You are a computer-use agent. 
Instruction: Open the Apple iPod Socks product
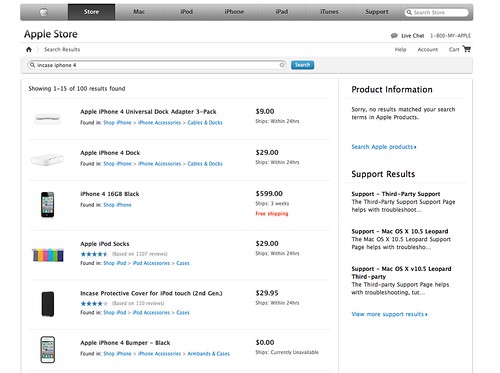[105, 244]
